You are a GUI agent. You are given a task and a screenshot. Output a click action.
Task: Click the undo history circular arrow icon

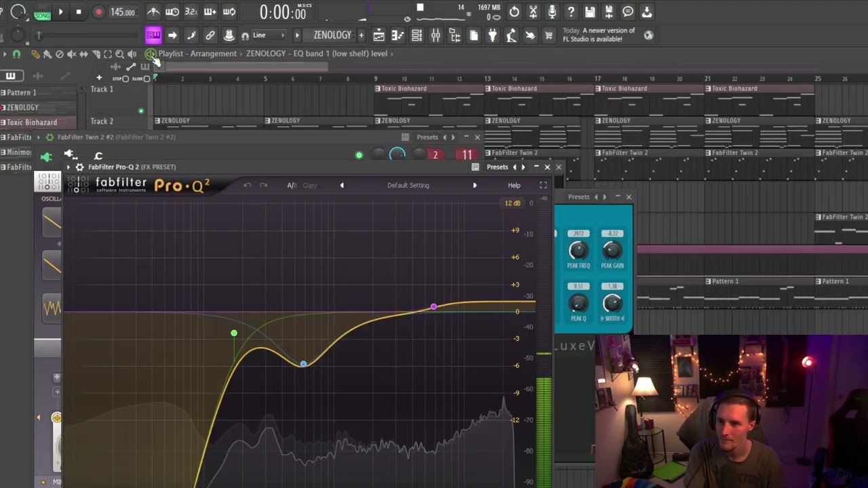(514, 12)
